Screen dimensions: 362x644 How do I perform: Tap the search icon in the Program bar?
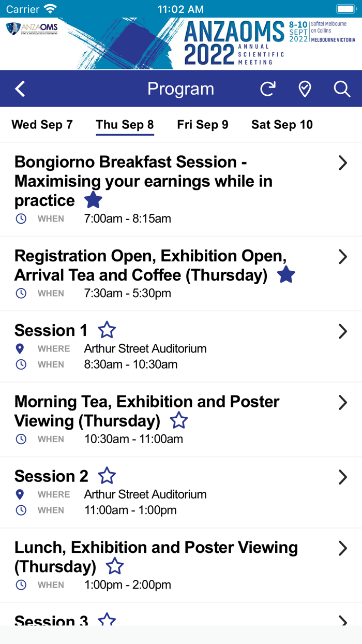[x=342, y=89]
